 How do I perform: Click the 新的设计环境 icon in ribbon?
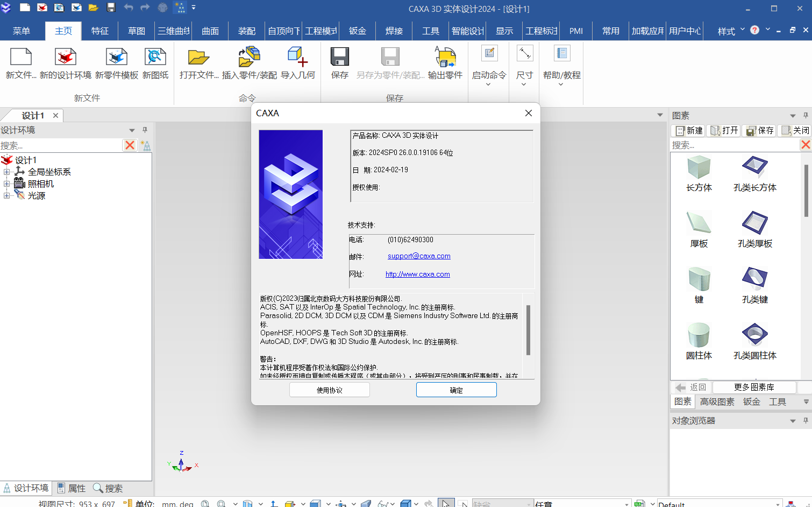[x=65, y=58]
